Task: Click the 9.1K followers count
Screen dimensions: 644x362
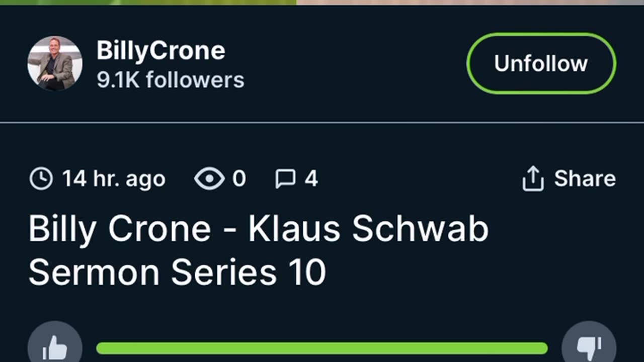Action: click(170, 80)
